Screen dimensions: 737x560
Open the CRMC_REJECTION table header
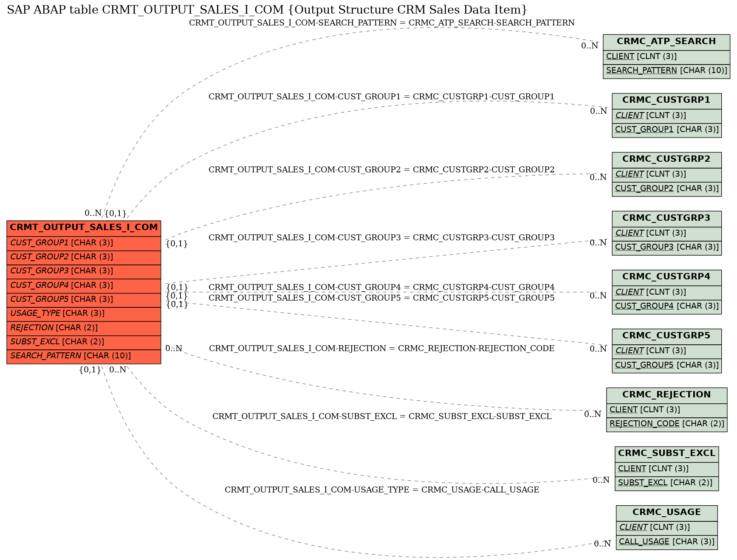(x=666, y=395)
